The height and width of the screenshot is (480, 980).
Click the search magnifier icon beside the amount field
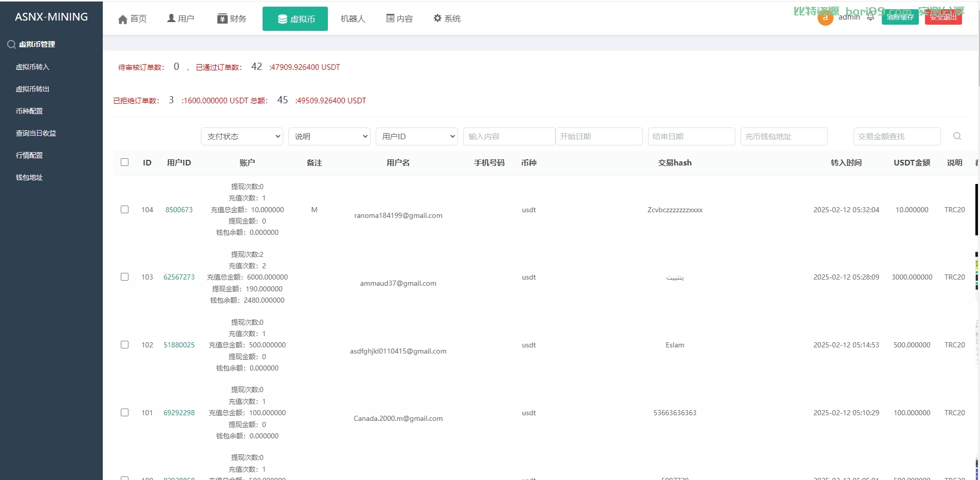[x=957, y=136]
